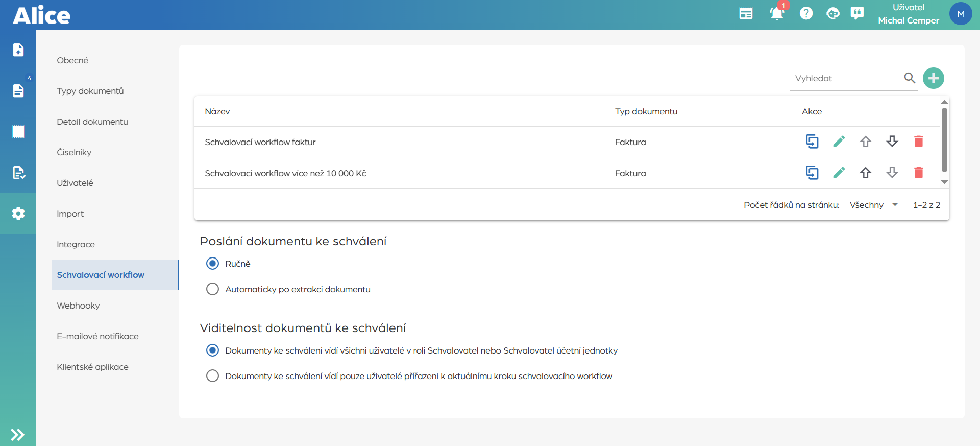Click the green add workflow plus button
This screenshot has width=980, height=446.
tap(933, 78)
